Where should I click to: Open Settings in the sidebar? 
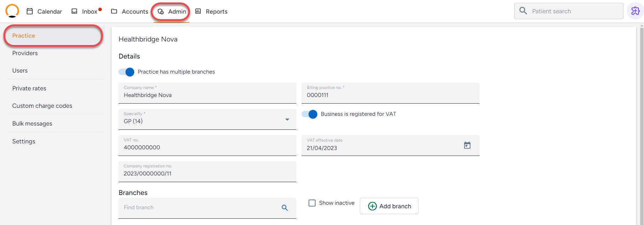coord(56,141)
